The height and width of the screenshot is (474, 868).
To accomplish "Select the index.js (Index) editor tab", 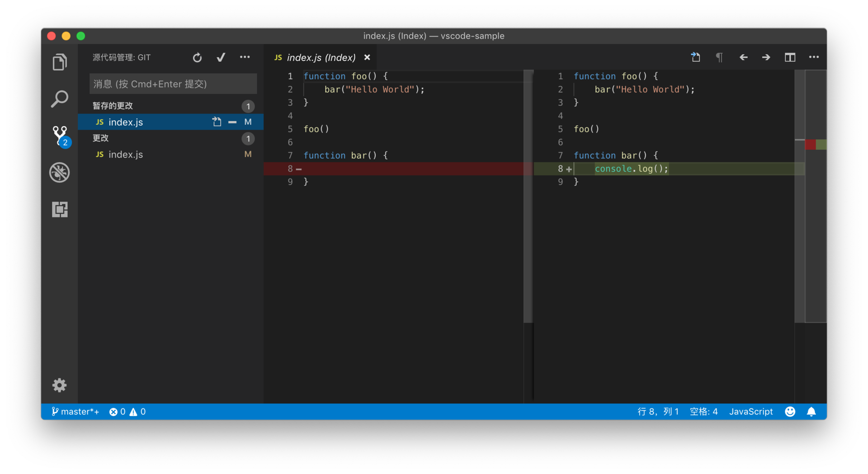I will pos(321,57).
